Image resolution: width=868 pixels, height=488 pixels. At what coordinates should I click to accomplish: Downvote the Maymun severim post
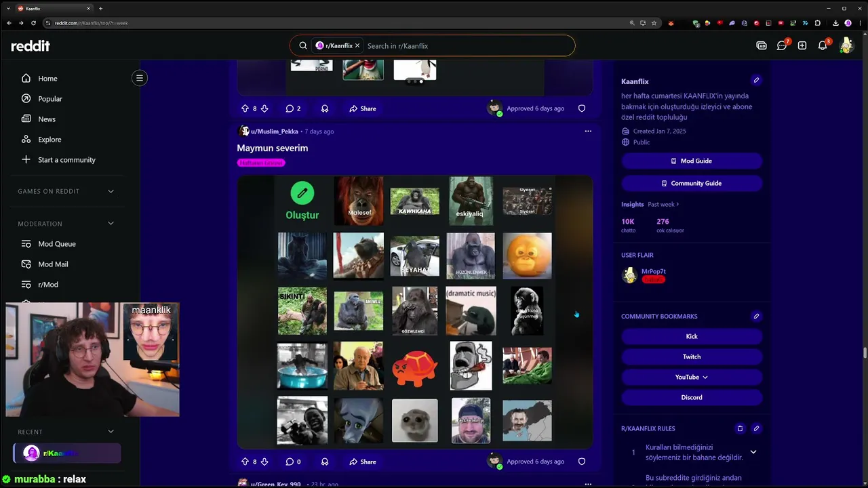(x=264, y=462)
